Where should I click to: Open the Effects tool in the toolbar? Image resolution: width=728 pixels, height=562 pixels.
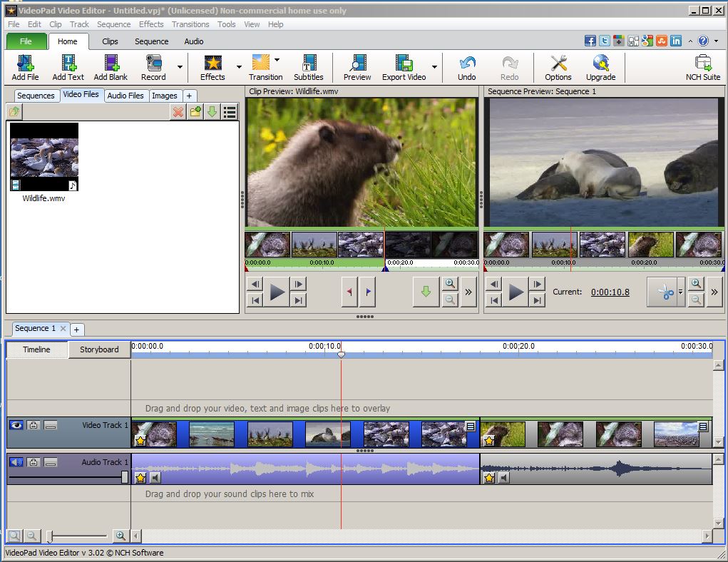(212, 68)
